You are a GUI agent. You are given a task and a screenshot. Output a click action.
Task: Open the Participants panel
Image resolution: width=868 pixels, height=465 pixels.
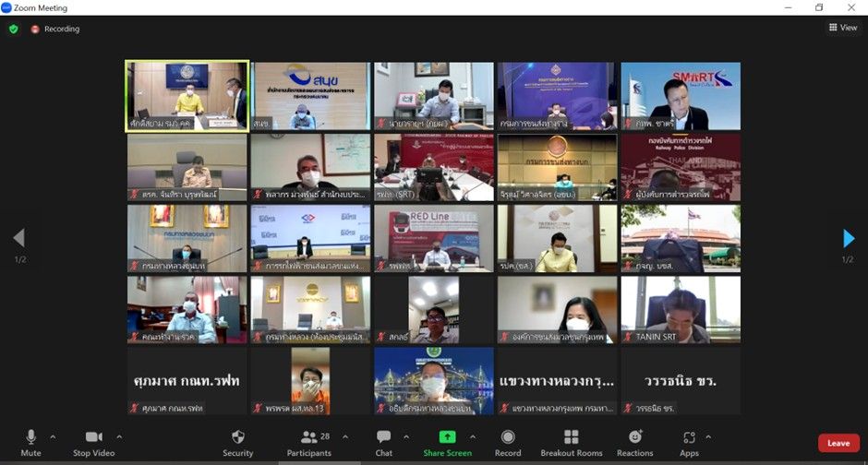[x=308, y=441]
